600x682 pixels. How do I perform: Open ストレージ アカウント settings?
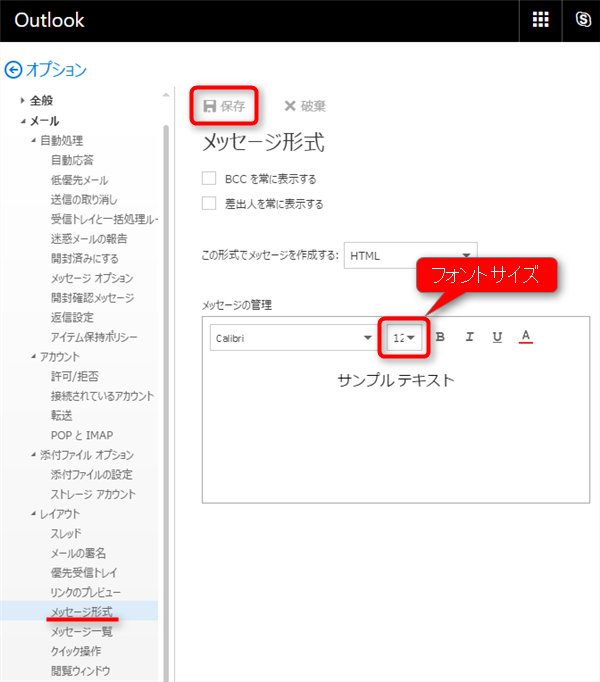[93, 494]
